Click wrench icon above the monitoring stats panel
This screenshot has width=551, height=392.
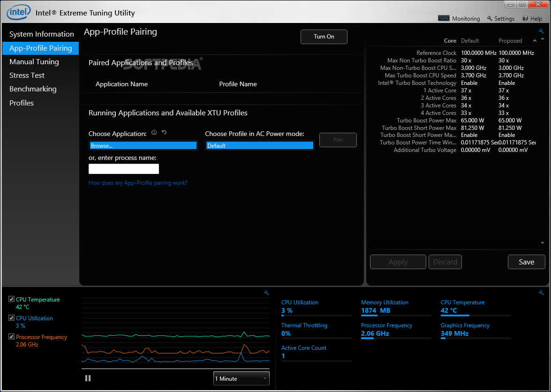pos(541,293)
